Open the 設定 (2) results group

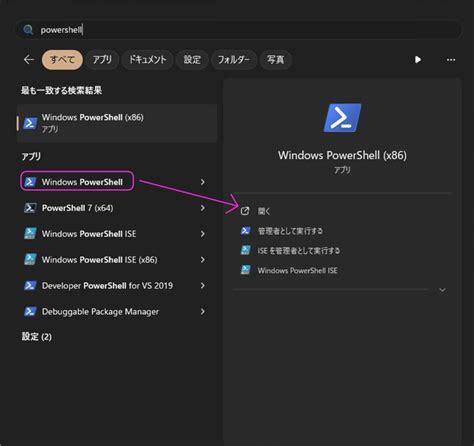tap(37, 337)
